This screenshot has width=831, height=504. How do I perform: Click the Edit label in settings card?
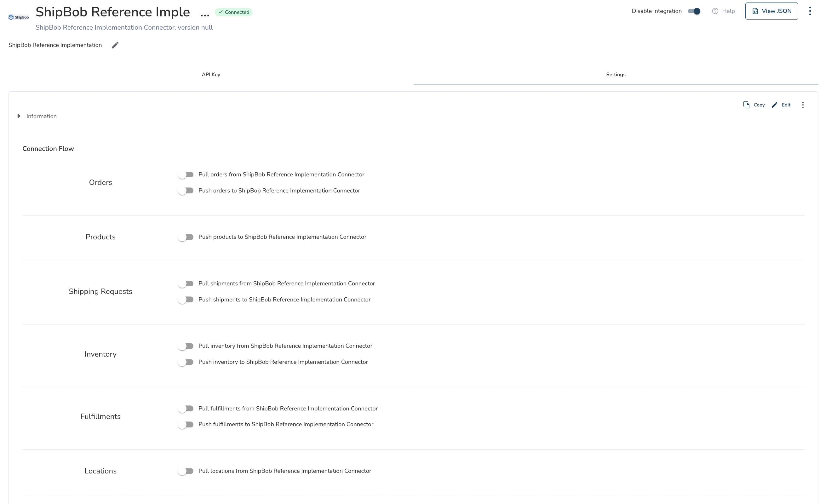pyautogui.click(x=786, y=105)
